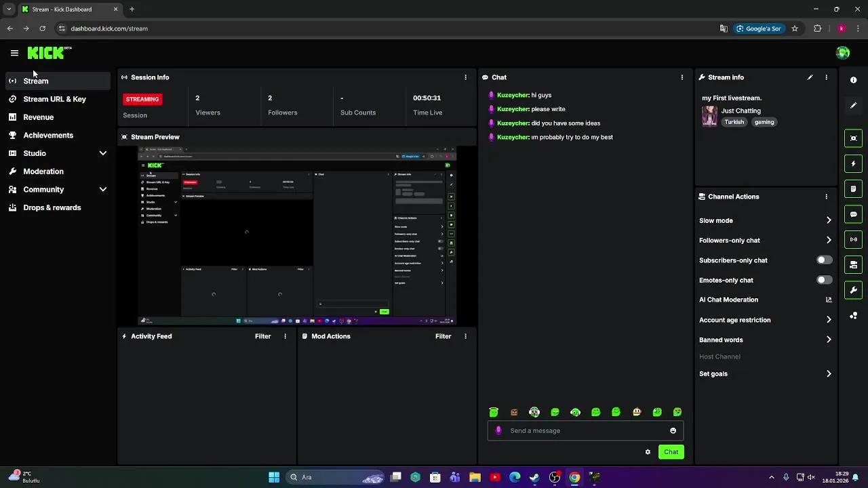Toggle wrench widget icon in sidebar
Viewport: 868px width, 488px height.
tap(853, 290)
